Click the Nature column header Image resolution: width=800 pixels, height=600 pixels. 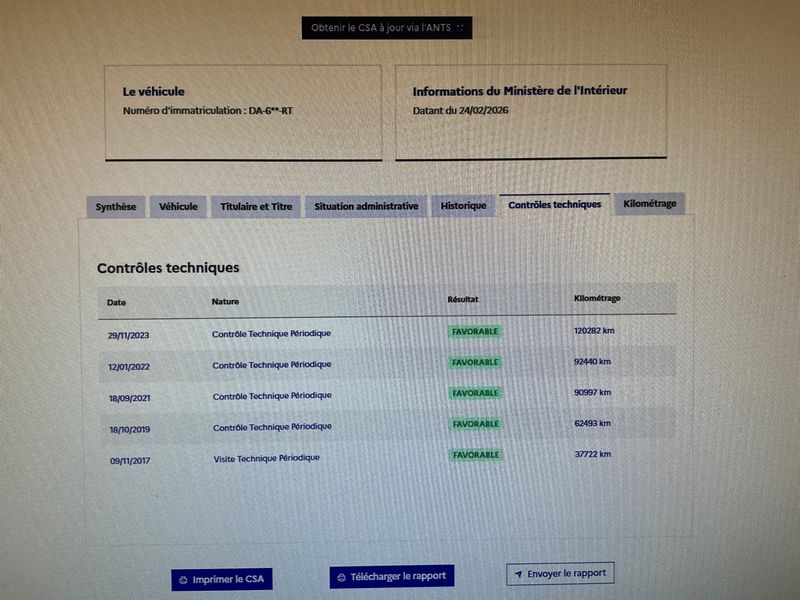click(x=225, y=302)
